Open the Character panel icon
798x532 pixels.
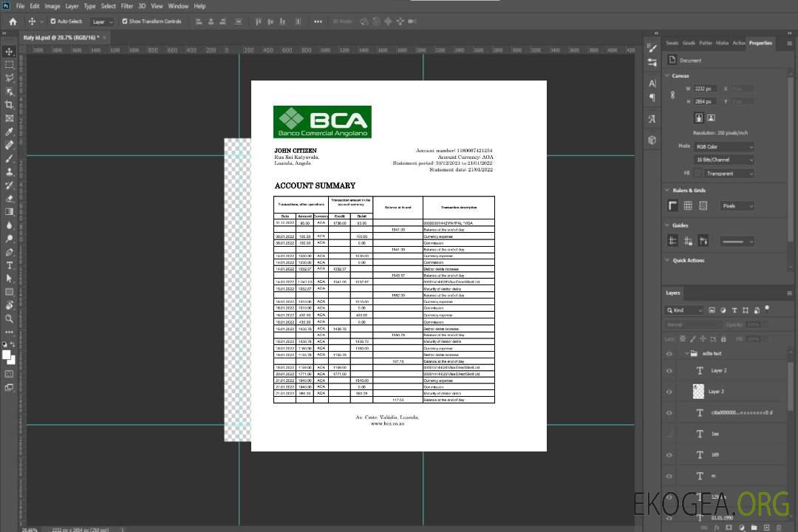pyautogui.click(x=652, y=83)
